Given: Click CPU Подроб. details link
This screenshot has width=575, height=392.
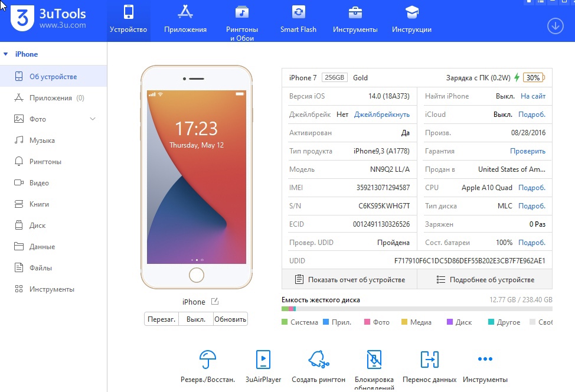Looking at the screenshot, I should pos(532,187).
